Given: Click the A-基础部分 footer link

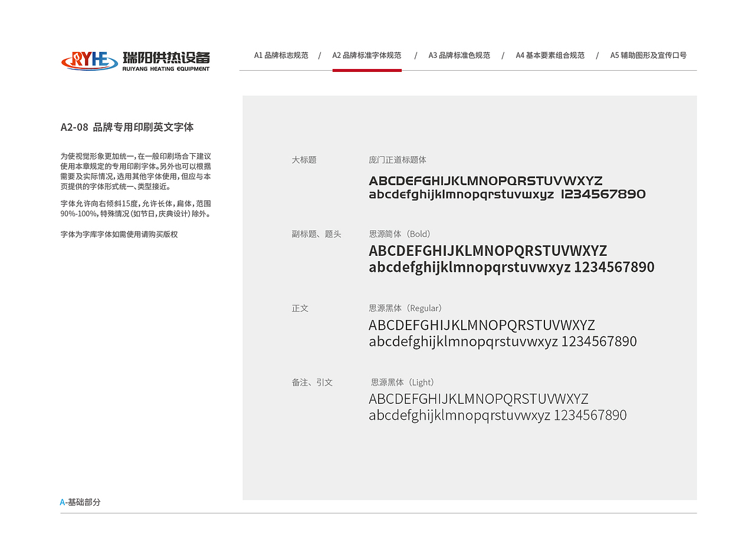Looking at the screenshot, I should pyautogui.click(x=80, y=502).
